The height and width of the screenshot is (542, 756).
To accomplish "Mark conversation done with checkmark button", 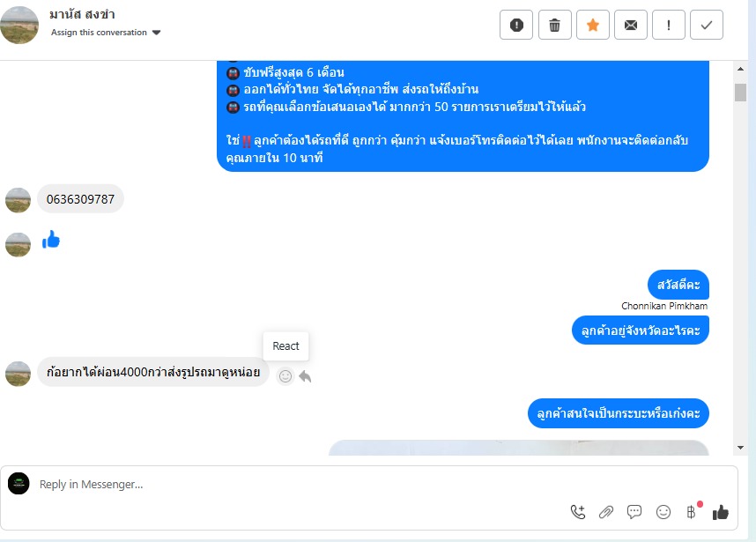I will (x=707, y=25).
